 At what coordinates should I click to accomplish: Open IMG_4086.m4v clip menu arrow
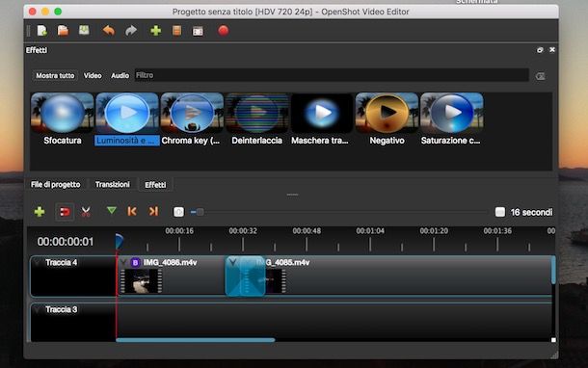coord(123,262)
